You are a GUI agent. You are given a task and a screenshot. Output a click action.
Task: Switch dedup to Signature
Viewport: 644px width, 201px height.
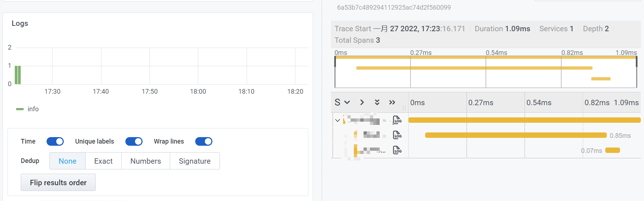coord(194,161)
